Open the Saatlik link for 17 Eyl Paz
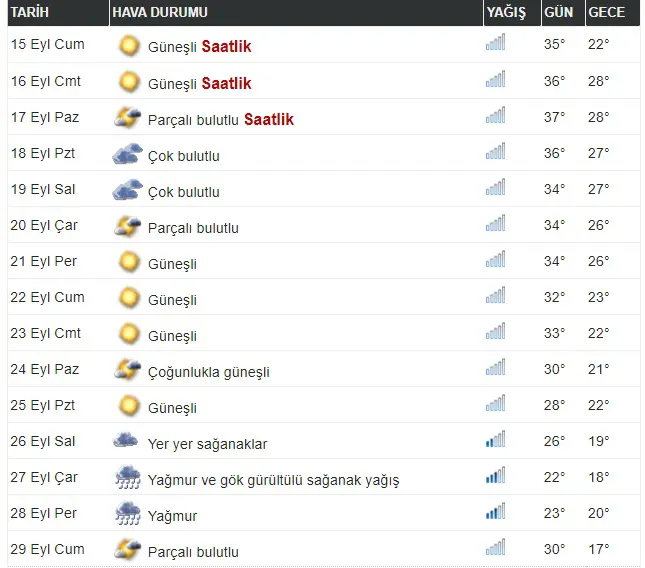645x568 pixels. click(x=268, y=119)
